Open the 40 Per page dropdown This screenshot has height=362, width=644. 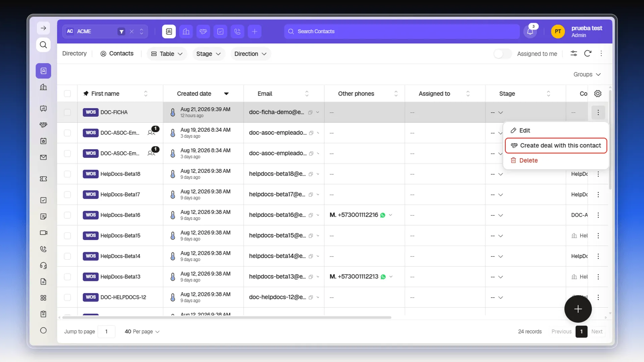point(142,331)
